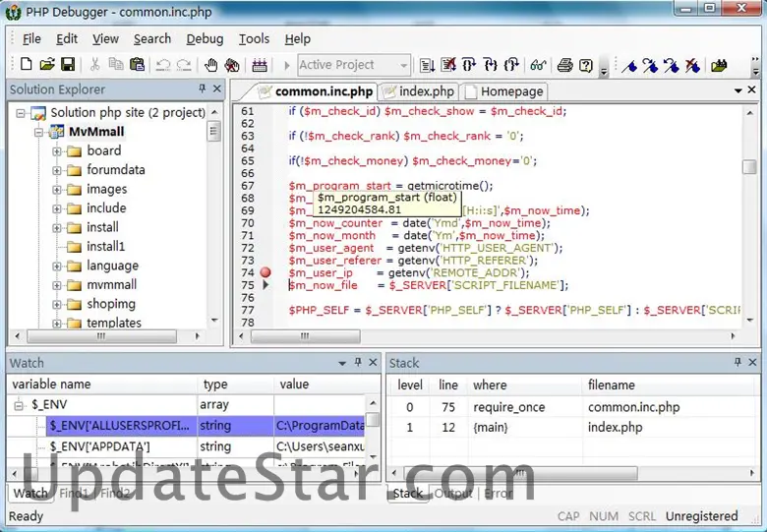This screenshot has width=767, height=532.
Task: Click the Undo arrow icon
Action: click(163, 65)
